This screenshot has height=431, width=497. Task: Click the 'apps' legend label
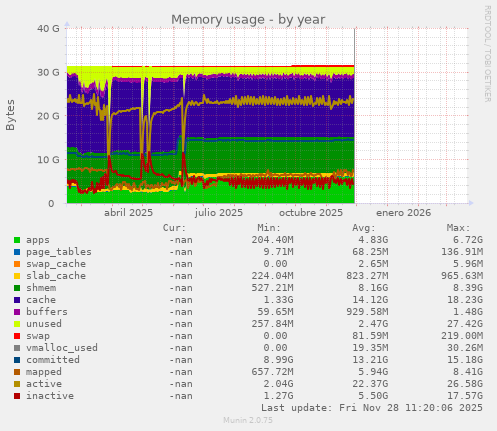[x=38, y=240]
